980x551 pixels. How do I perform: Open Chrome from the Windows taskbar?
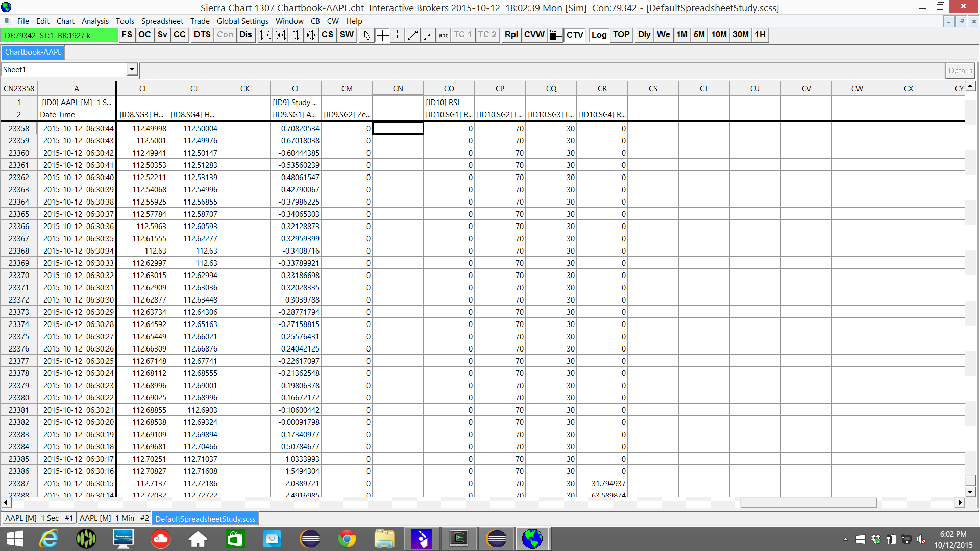tap(347, 539)
